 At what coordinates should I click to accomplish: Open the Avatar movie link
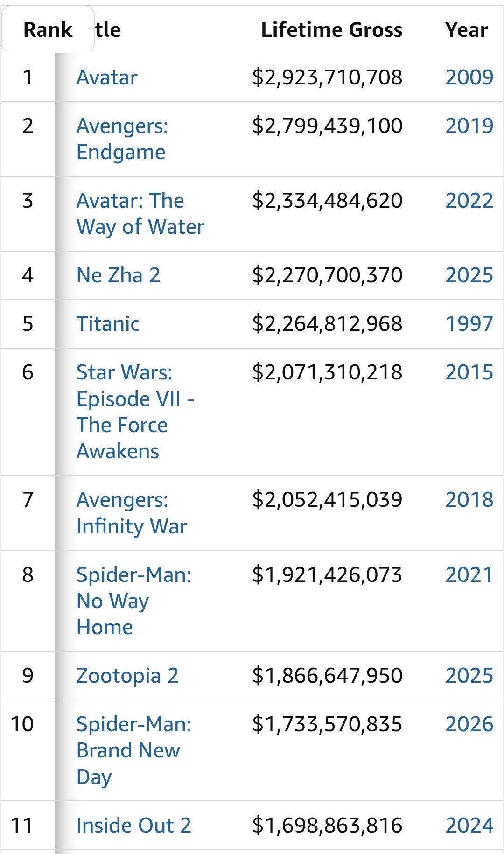click(x=107, y=77)
